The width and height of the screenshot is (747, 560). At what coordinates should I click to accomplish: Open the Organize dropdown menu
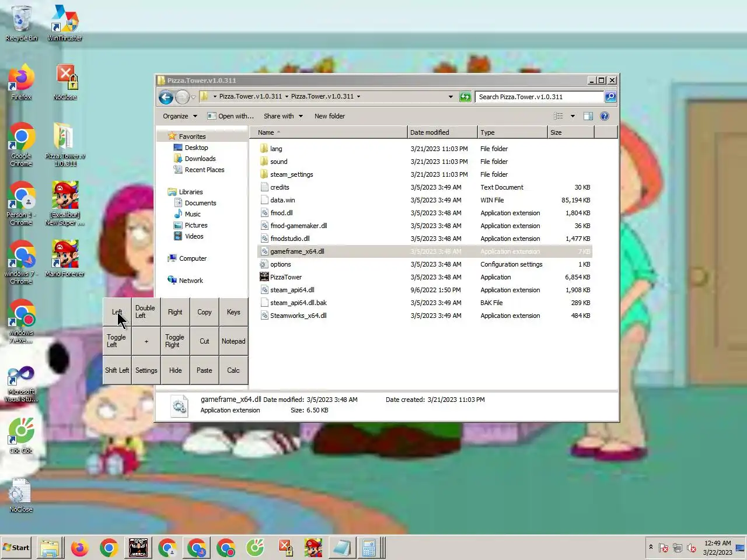coord(180,116)
